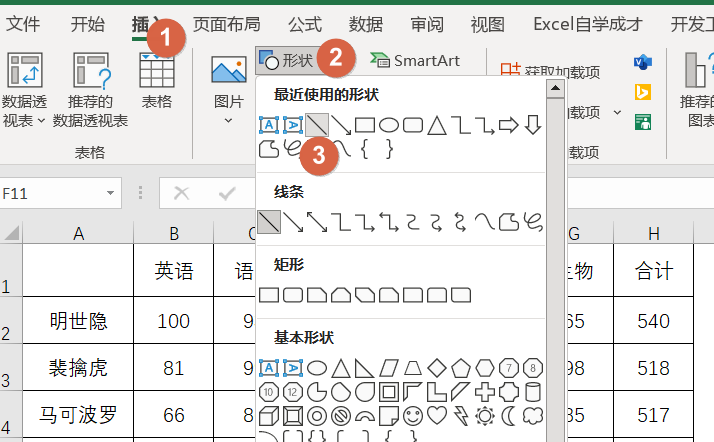This screenshot has height=442, width=714.
Task: Click the shapes panel scroll-up arrow
Action: (x=555, y=88)
